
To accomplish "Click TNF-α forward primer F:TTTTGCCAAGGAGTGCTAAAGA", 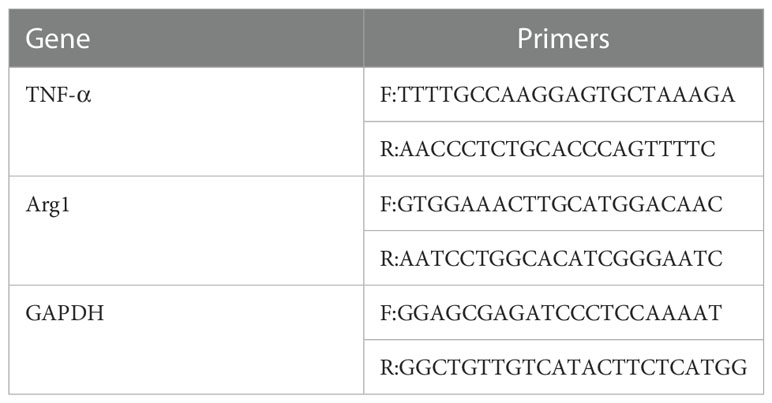I will coord(557,94).
